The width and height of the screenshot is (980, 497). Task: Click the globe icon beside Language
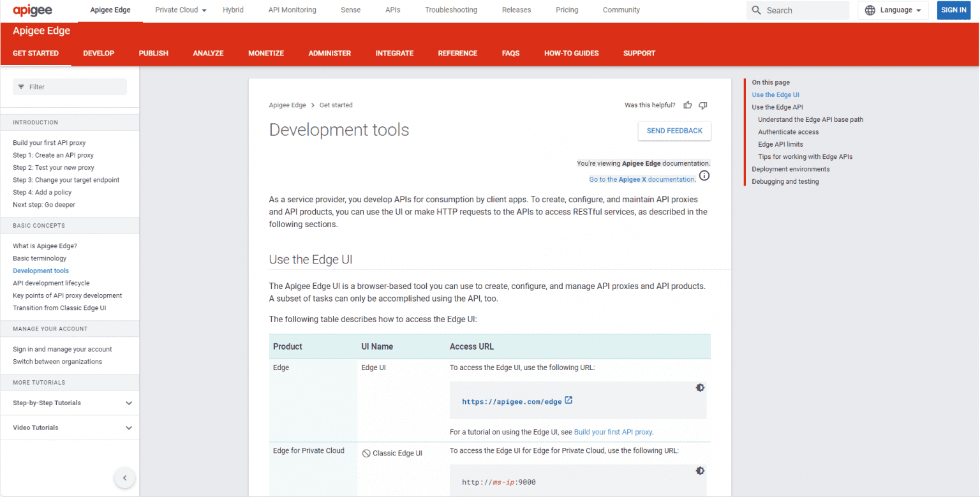tap(869, 10)
